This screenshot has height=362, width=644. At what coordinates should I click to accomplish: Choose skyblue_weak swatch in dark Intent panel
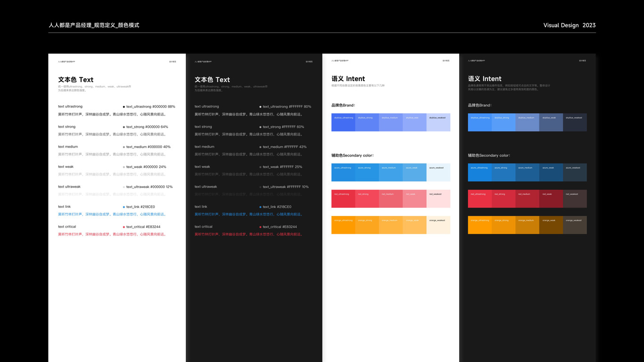(x=551, y=122)
